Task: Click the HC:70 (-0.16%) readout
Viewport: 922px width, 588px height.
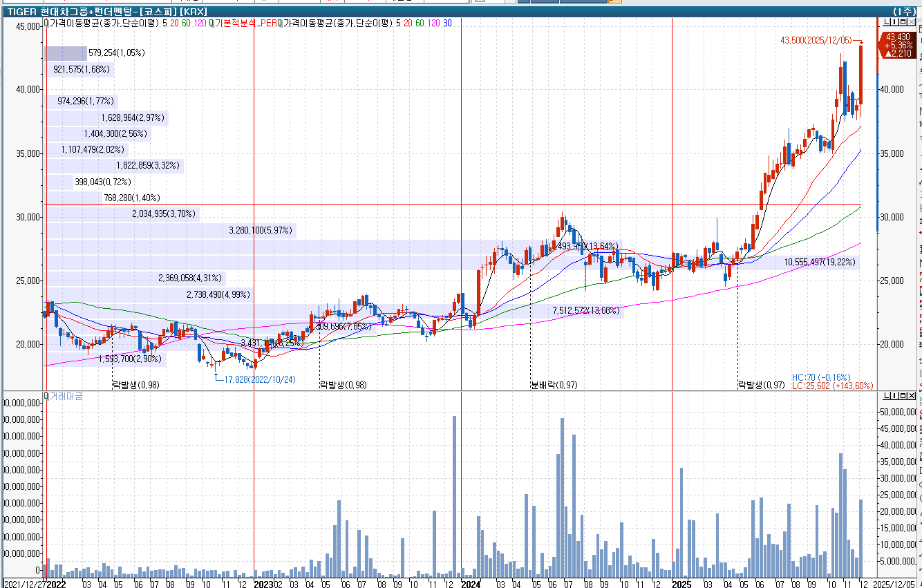Action: 821,377
